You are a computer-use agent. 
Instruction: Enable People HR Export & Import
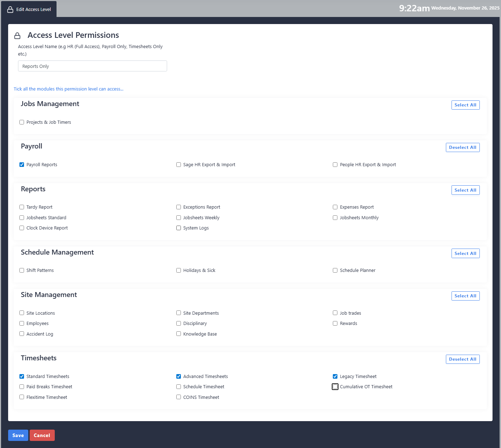pos(335,165)
